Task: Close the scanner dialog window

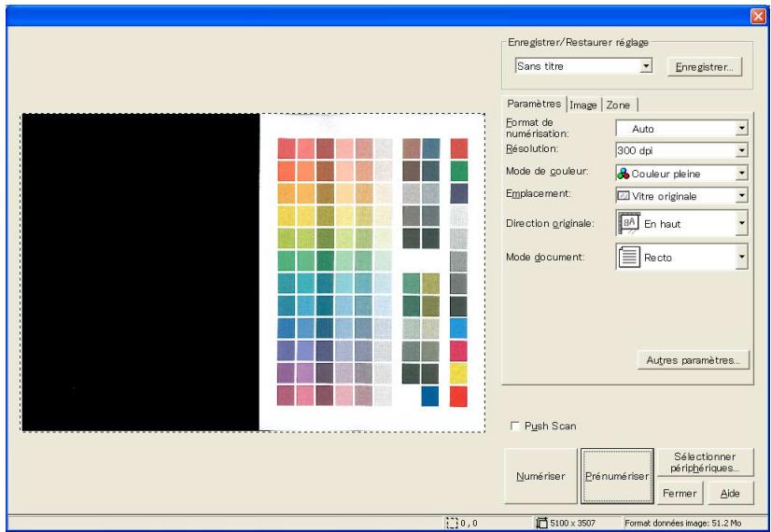Action: [758, 16]
